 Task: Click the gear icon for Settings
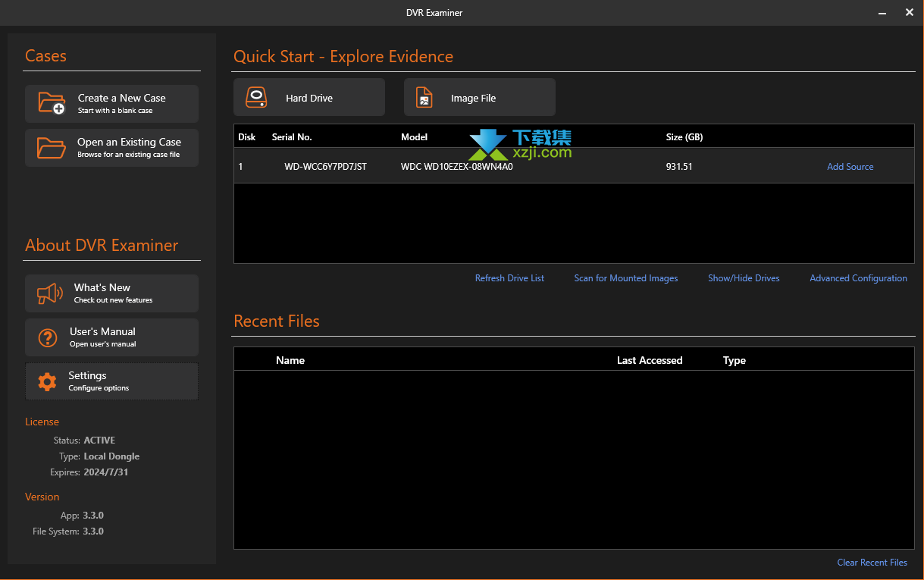[47, 381]
